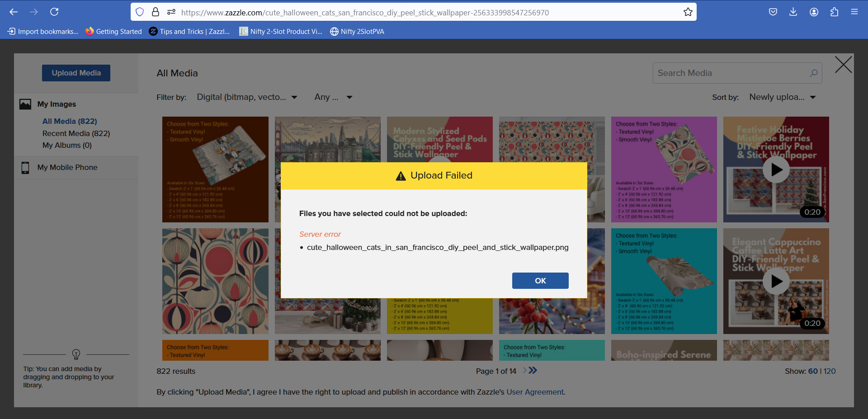
Task: Click the Firefox account icon
Action: [x=814, y=12]
